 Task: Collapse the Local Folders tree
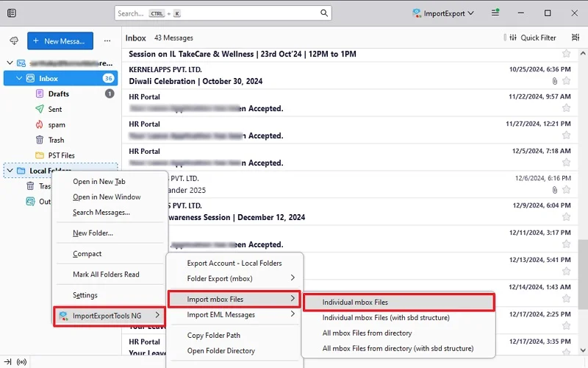click(10, 171)
